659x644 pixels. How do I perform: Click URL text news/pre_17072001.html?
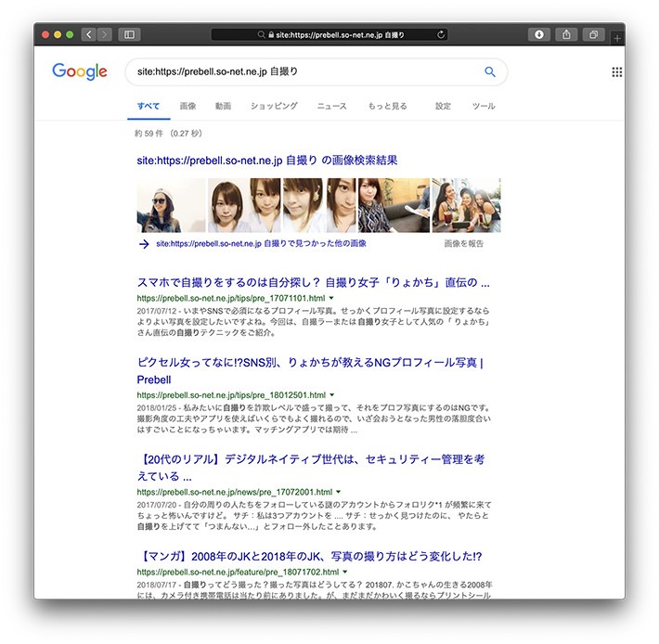pos(235,492)
